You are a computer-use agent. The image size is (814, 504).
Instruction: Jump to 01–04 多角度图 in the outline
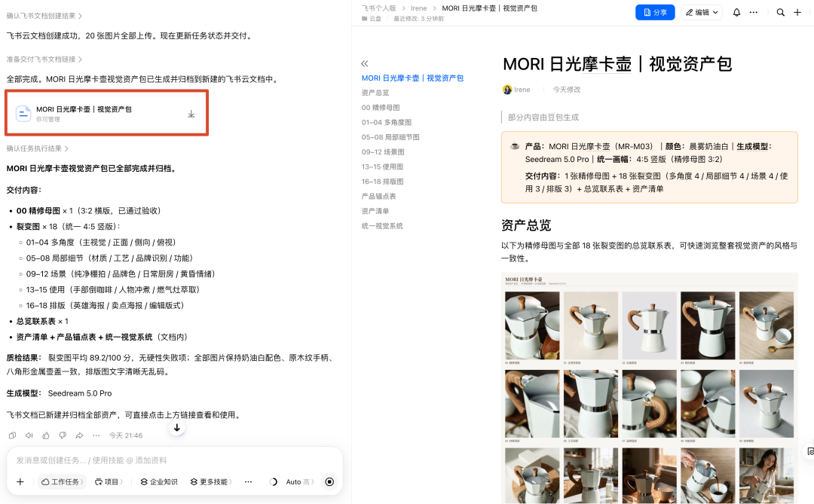[386, 123]
